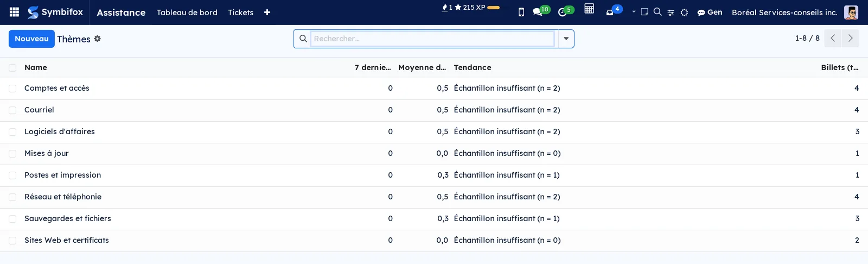The width and height of the screenshot is (868, 264).
Task: Open the Gen chat assistant
Action: pyautogui.click(x=710, y=12)
